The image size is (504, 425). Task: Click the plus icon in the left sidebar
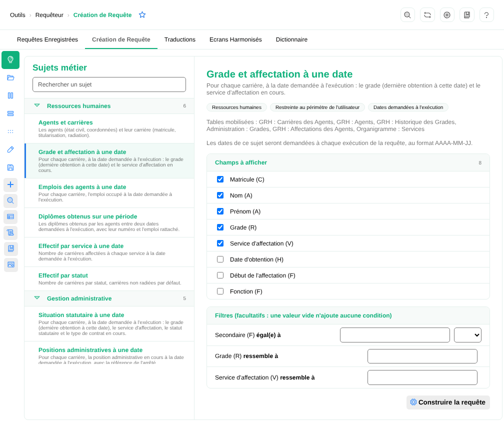10,184
